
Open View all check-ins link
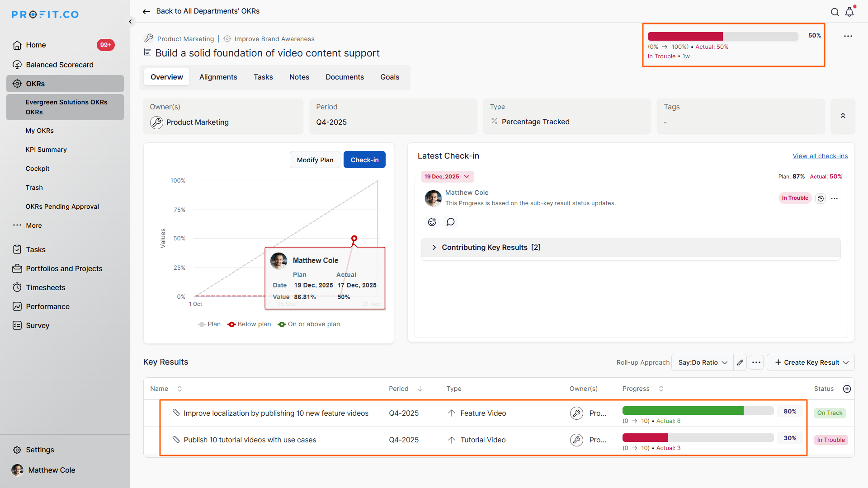pos(820,156)
